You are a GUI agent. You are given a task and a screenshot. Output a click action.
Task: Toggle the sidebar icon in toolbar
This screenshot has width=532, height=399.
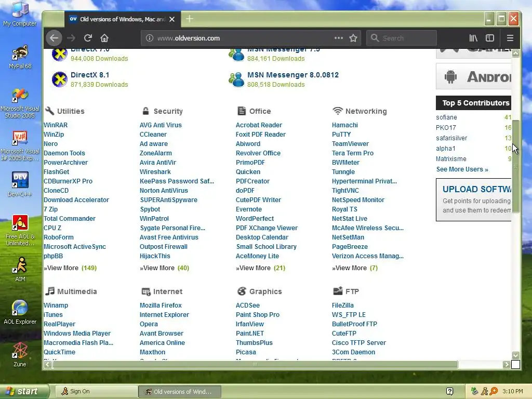490,38
